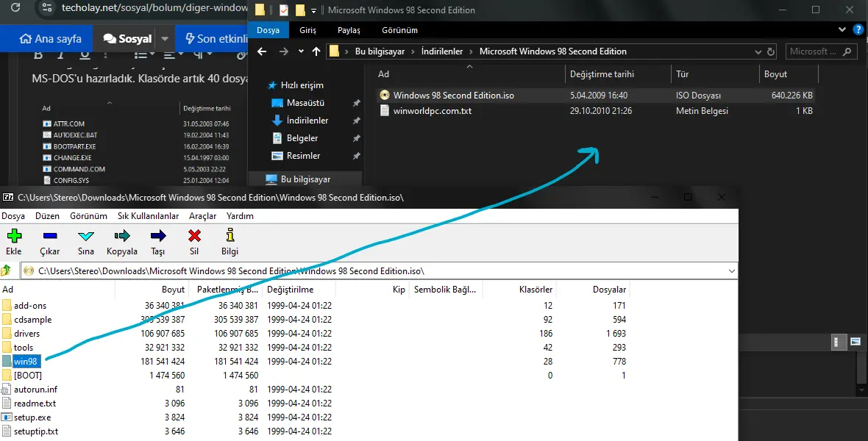Click the Hızlı erişim star icon
This screenshot has height=441, width=868.
pyautogui.click(x=272, y=85)
